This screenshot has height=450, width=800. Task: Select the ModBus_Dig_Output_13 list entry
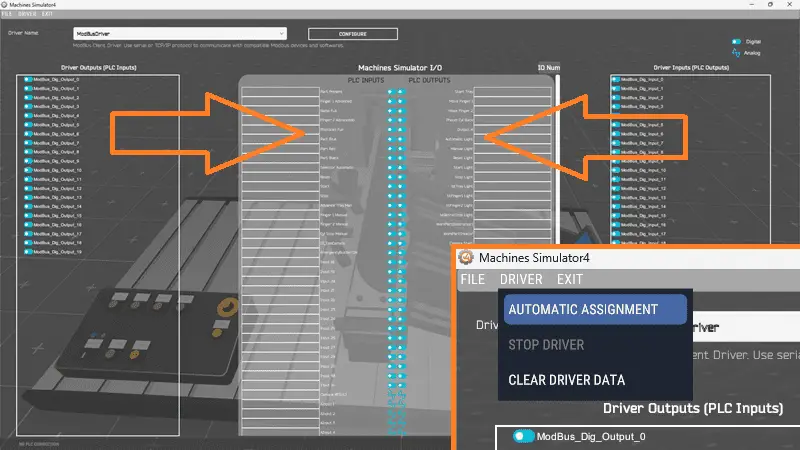pos(53,197)
